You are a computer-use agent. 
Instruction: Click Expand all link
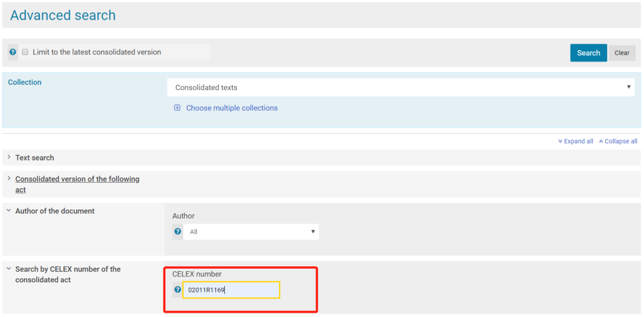[x=575, y=141]
